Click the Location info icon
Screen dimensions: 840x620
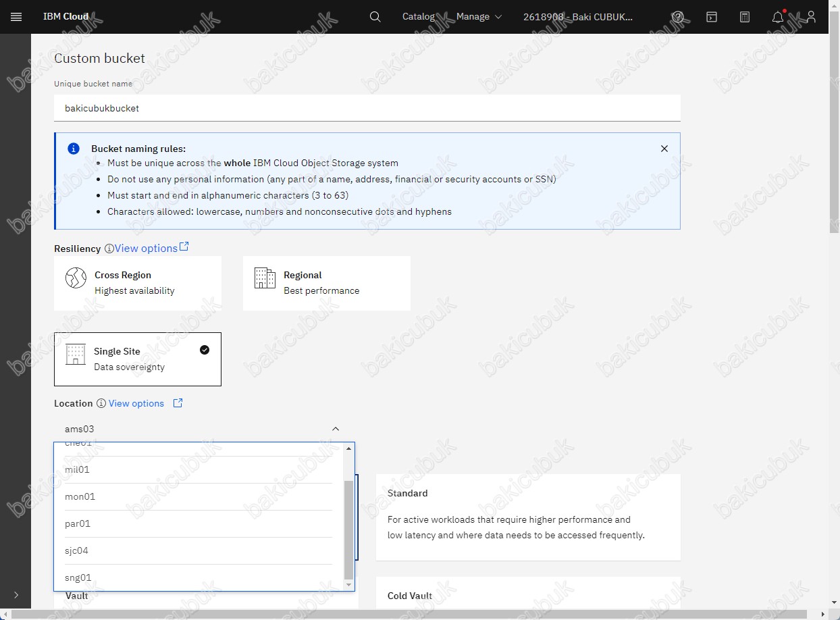coord(101,403)
